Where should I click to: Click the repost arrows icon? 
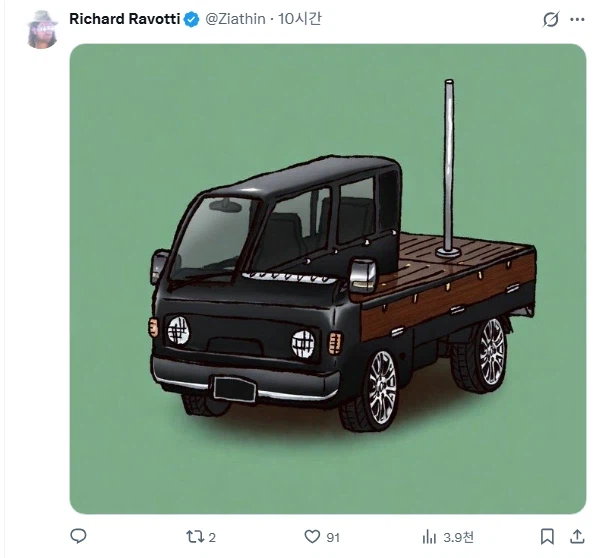tap(195, 536)
